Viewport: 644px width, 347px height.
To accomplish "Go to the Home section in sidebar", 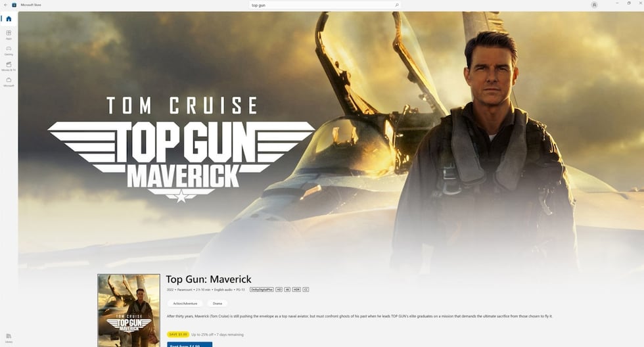I will point(9,19).
